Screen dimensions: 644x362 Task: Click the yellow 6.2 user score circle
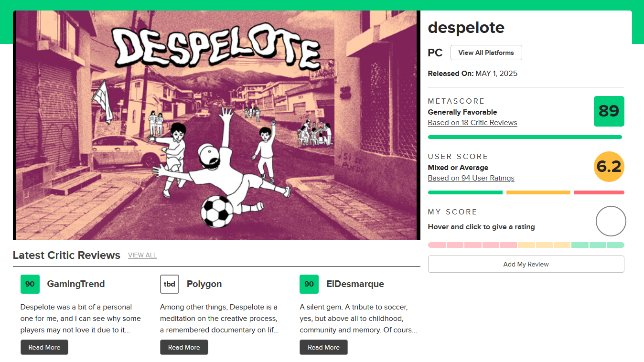coord(609,167)
